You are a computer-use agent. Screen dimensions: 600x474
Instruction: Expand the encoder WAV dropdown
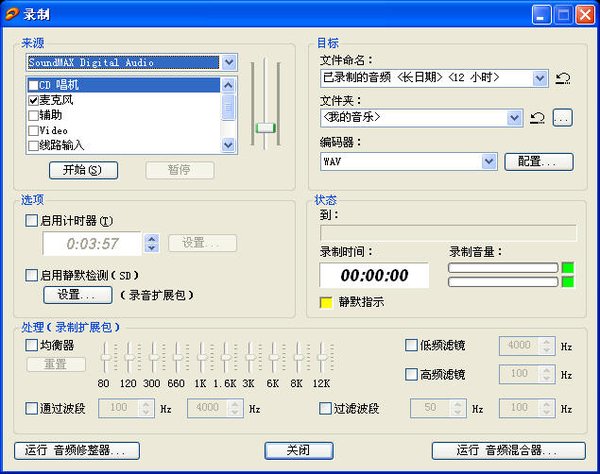coord(489,161)
